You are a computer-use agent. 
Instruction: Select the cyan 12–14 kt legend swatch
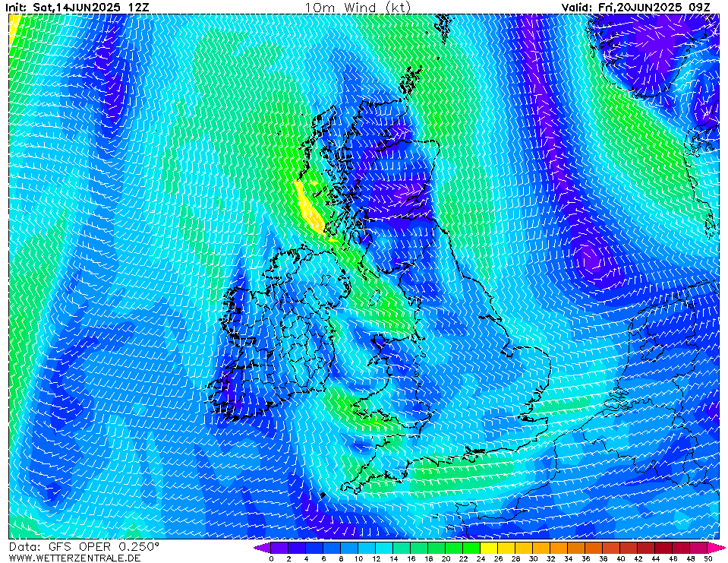coord(384,548)
